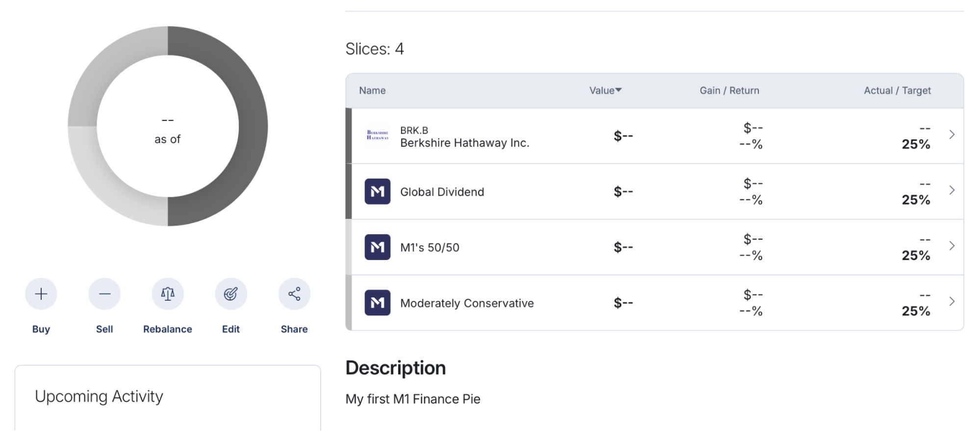Click the M1's 50/50 pie logo
The height and width of the screenshot is (431, 980).
pyautogui.click(x=377, y=247)
